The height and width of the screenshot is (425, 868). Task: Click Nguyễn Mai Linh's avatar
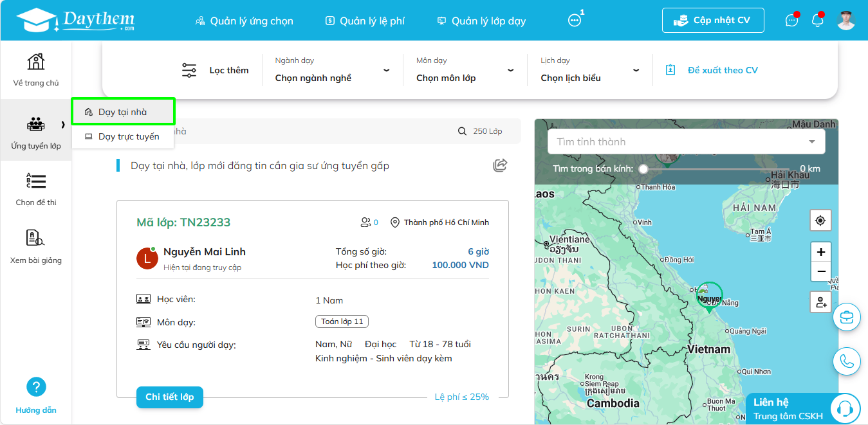[x=147, y=258]
